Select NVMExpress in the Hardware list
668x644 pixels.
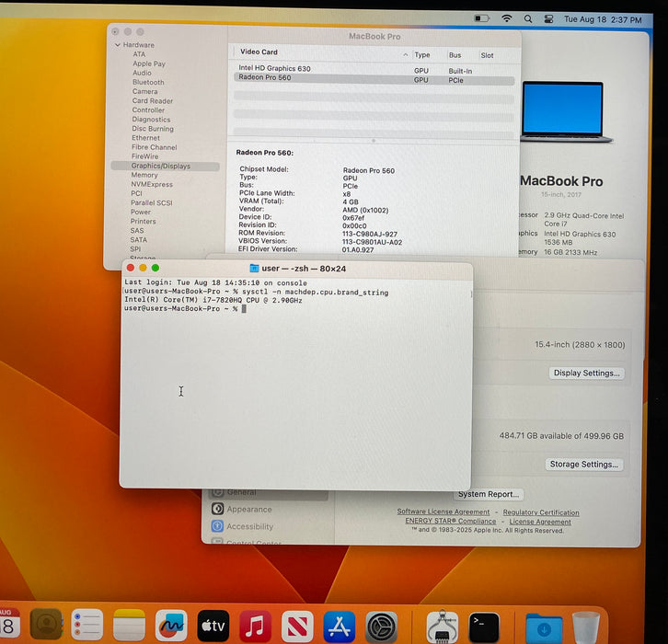coord(152,184)
